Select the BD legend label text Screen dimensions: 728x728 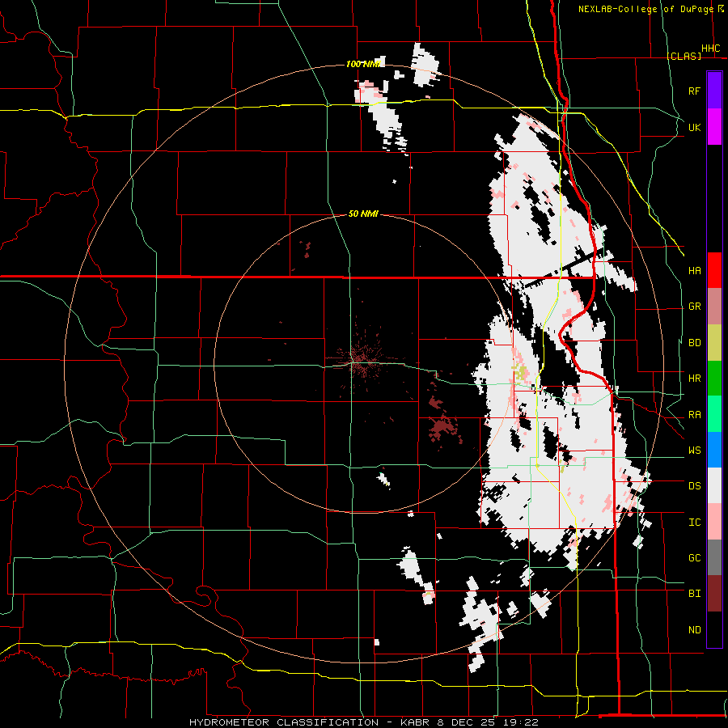tap(694, 343)
